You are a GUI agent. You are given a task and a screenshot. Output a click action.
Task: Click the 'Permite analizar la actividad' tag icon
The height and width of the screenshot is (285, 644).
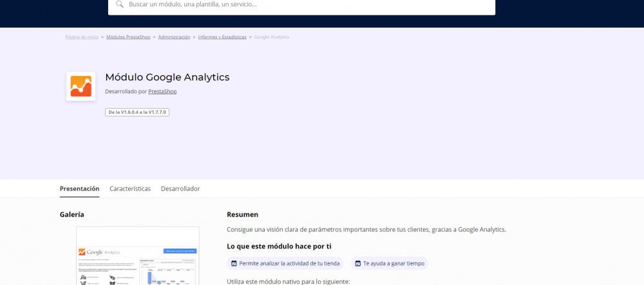coord(234,264)
